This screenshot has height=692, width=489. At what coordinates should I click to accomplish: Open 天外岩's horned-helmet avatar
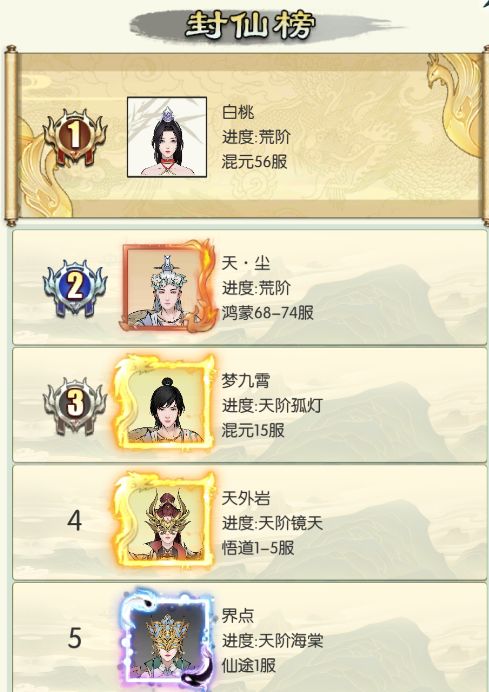tap(164, 520)
